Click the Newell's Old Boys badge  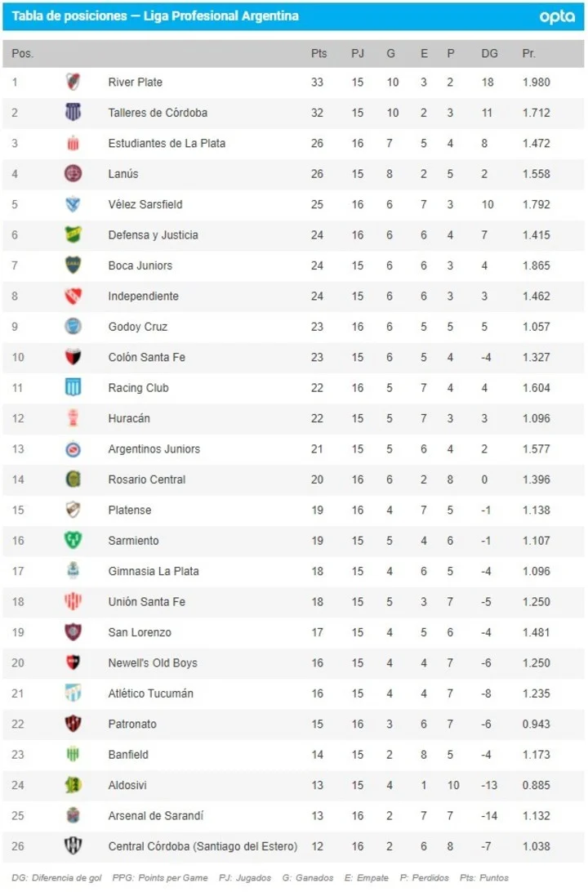point(73,662)
